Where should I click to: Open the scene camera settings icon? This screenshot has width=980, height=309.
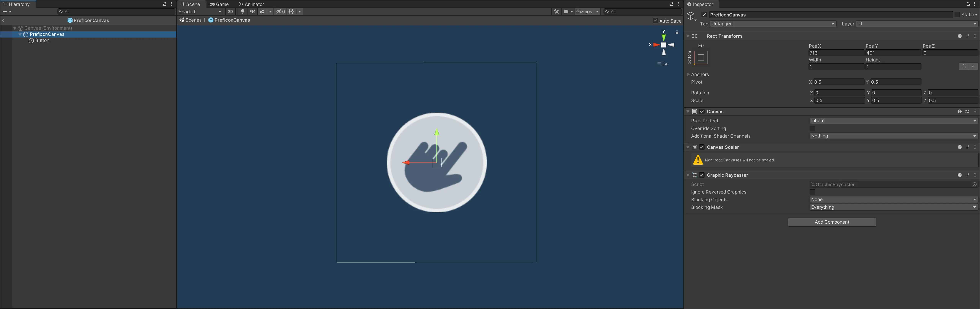tap(566, 11)
